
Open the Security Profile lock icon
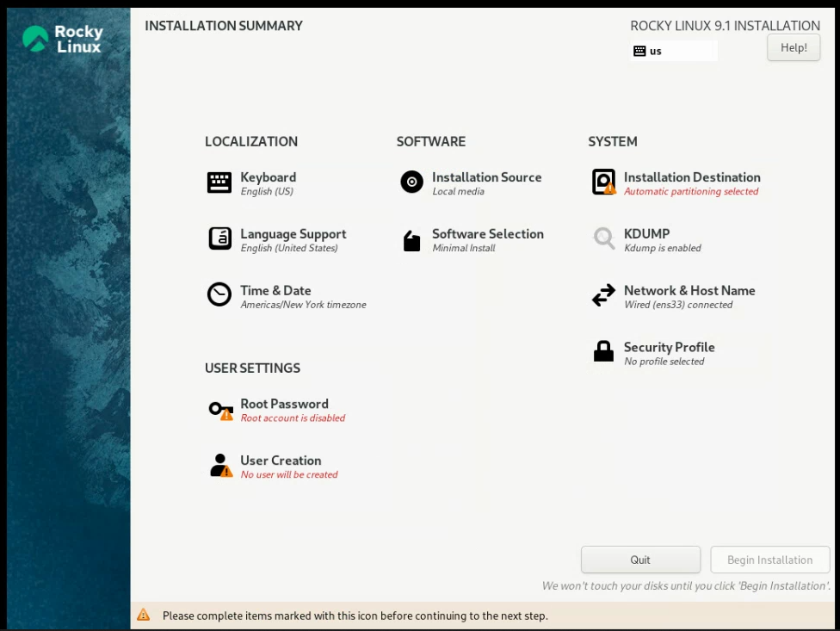[x=604, y=351]
